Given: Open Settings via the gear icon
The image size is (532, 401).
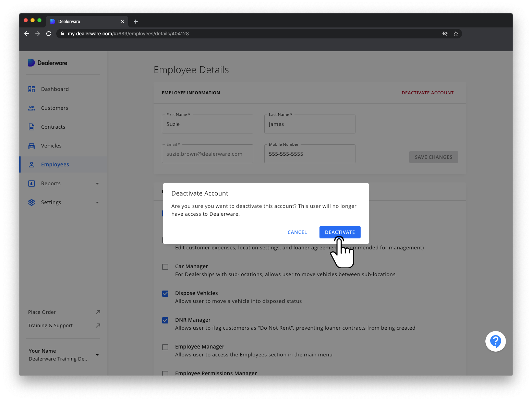Looking at the screenshot, I should click(32, 202).
